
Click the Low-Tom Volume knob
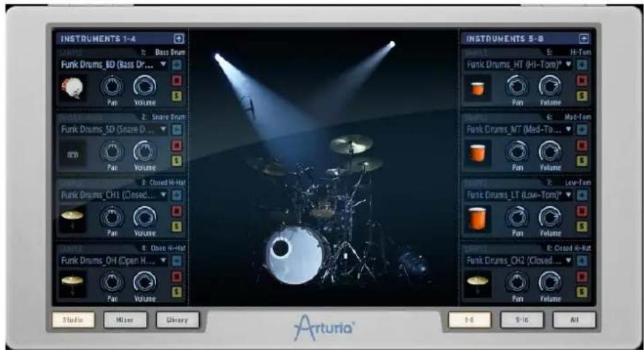click(x=550, y=216)
